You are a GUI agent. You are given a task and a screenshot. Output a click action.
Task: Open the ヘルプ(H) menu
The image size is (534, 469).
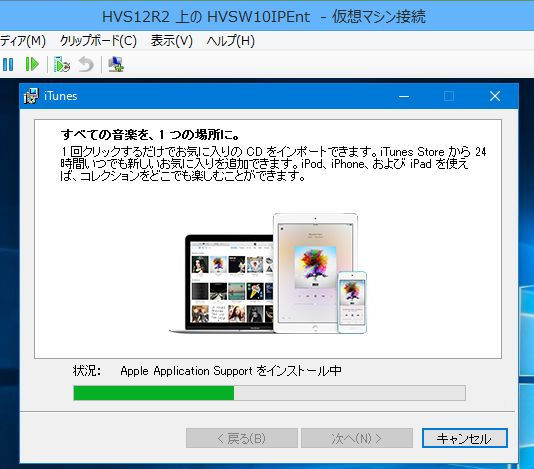point(231,41)
